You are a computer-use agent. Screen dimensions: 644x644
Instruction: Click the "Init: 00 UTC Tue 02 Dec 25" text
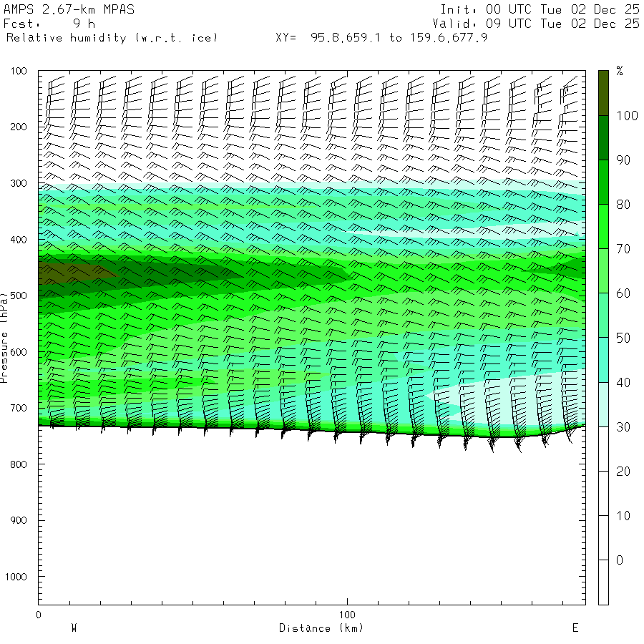click(x=540, y=9)
